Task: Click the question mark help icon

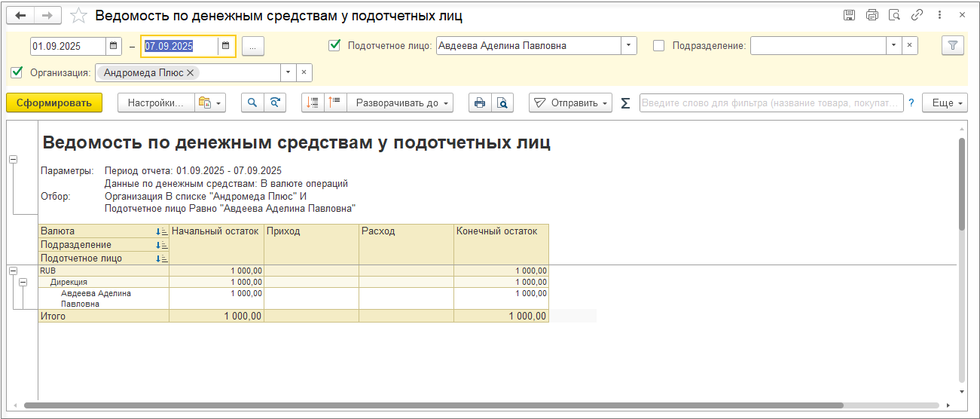Action: tap(911, 103)
